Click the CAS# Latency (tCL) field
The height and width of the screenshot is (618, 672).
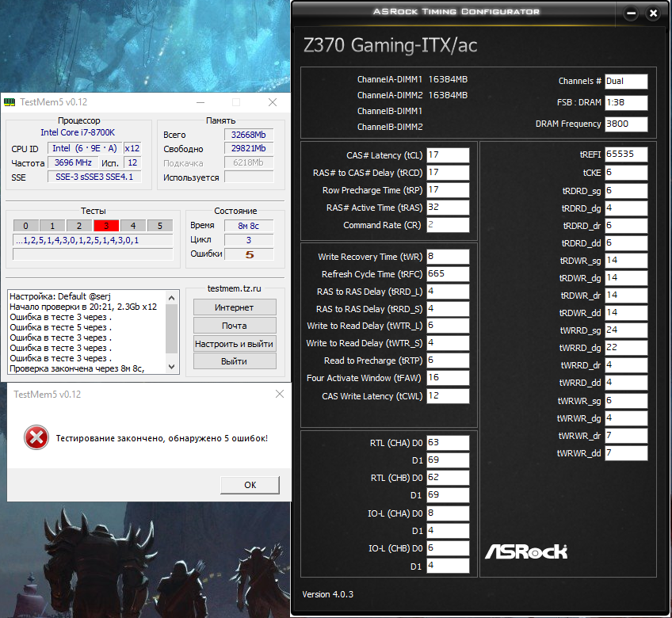click(448, 155)
